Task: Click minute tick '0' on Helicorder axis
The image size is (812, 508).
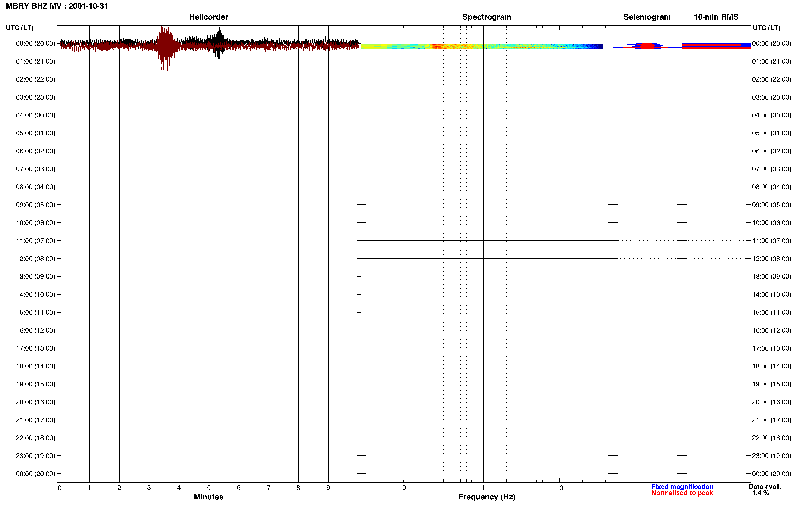Action: coord(59,488)
